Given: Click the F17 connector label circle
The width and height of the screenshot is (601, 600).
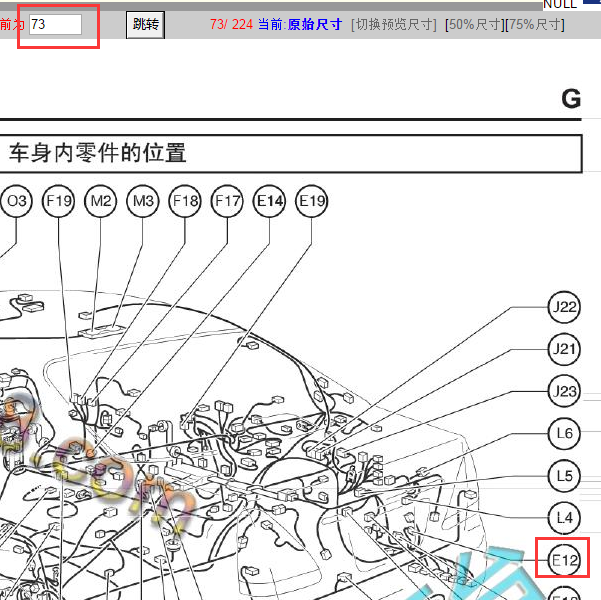Looking at the screenshot, I should pyautogui.click(x=227, y=201).
